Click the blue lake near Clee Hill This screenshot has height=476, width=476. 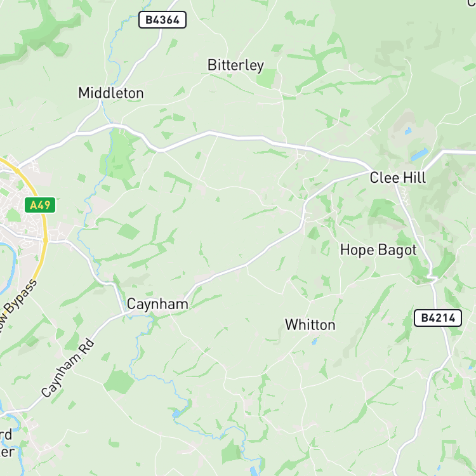(420, 154)
